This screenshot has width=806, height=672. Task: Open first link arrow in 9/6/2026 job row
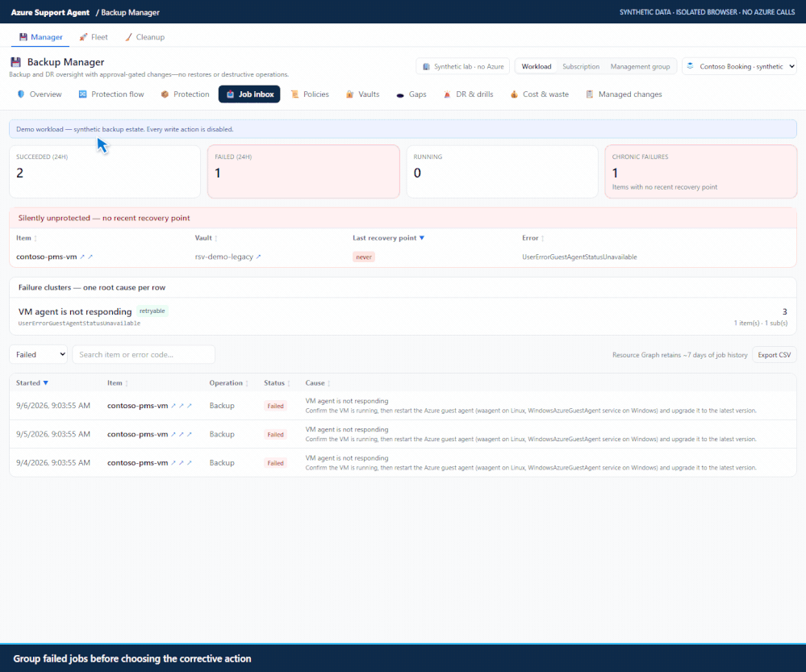173,406
